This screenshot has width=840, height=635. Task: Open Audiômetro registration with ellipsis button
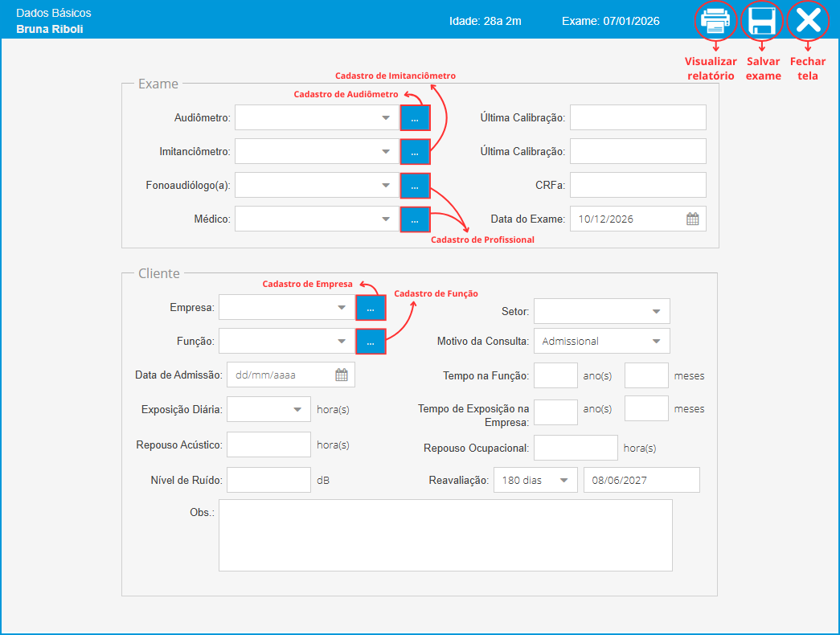pyautogui.click(x=415, y=117)
